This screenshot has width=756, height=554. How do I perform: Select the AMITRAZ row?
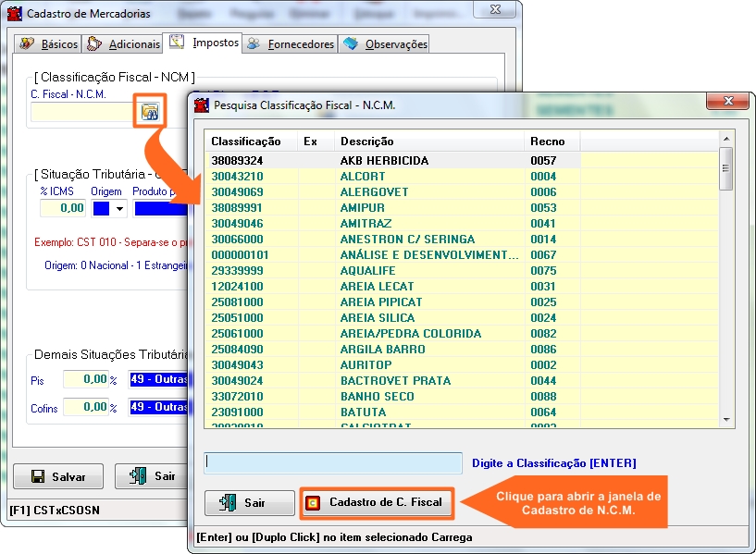[x=462, y=224]
